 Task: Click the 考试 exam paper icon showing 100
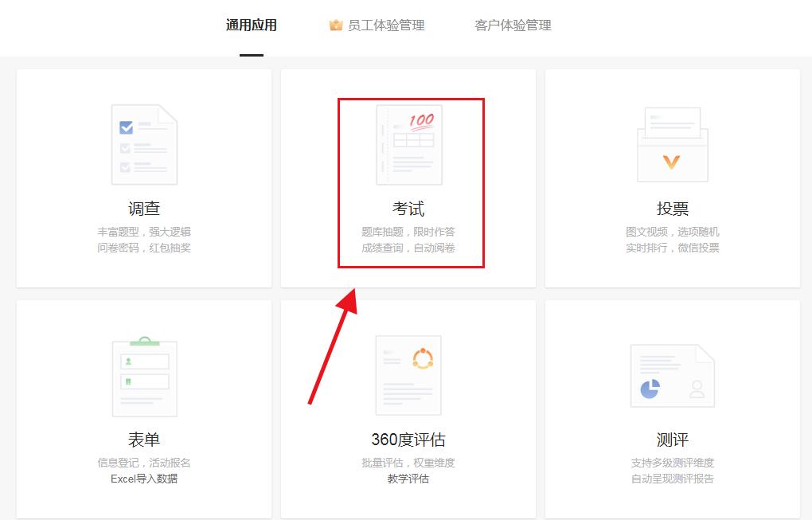tap(408, 144)
